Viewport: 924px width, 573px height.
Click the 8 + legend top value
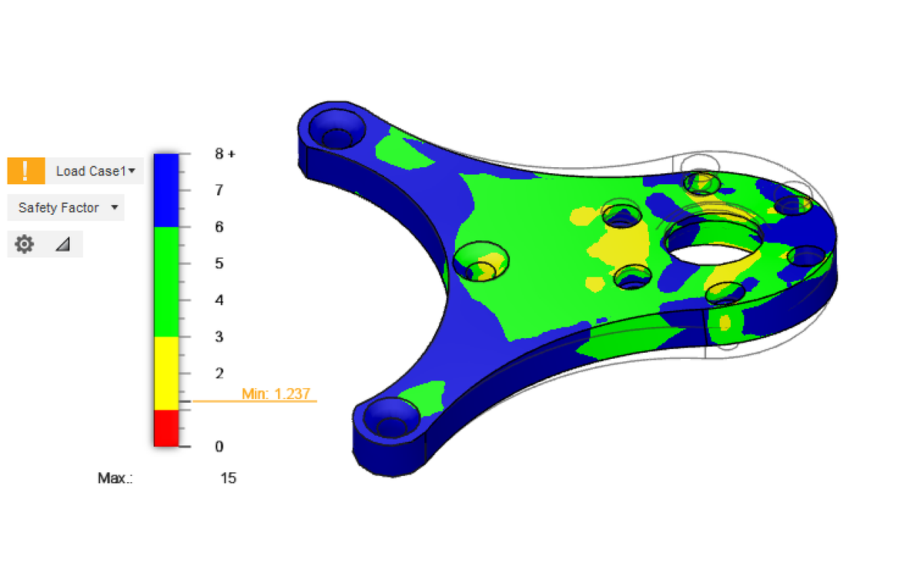click(225, 154)
